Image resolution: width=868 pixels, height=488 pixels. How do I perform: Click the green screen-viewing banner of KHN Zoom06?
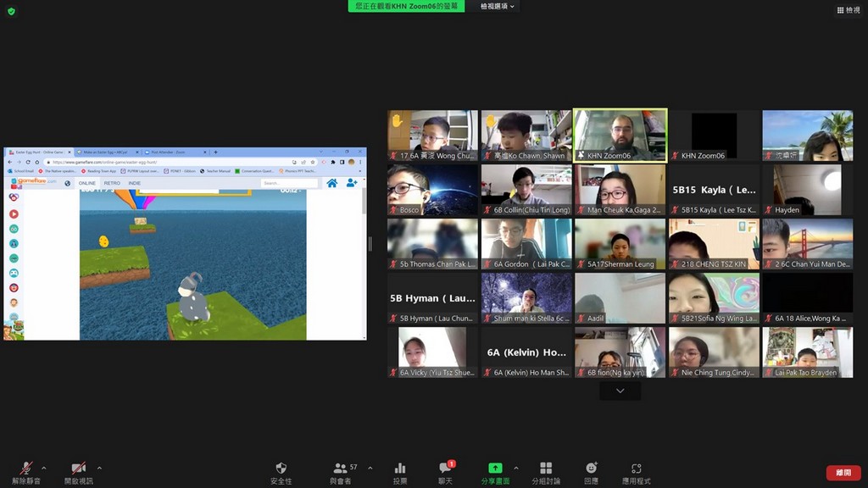tap(406, 6)
